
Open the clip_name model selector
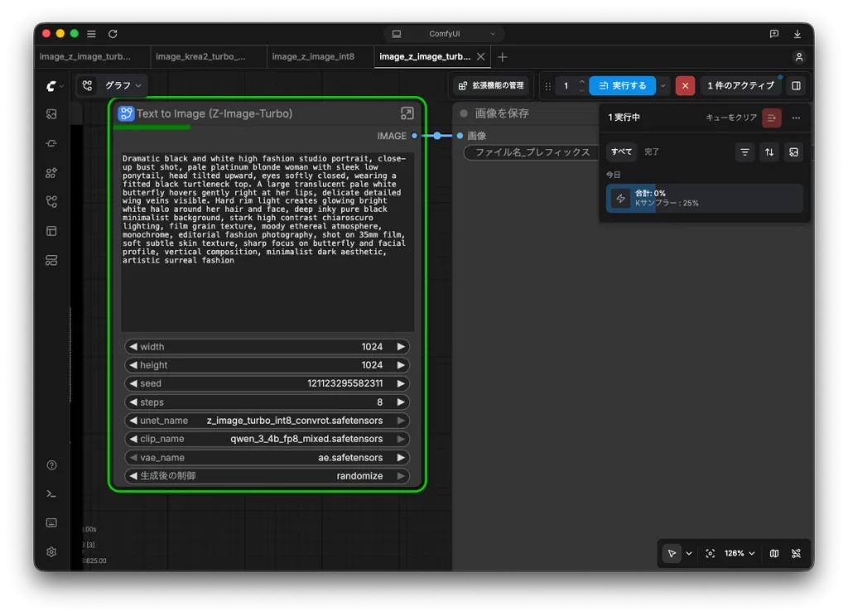tap(267, 439)
